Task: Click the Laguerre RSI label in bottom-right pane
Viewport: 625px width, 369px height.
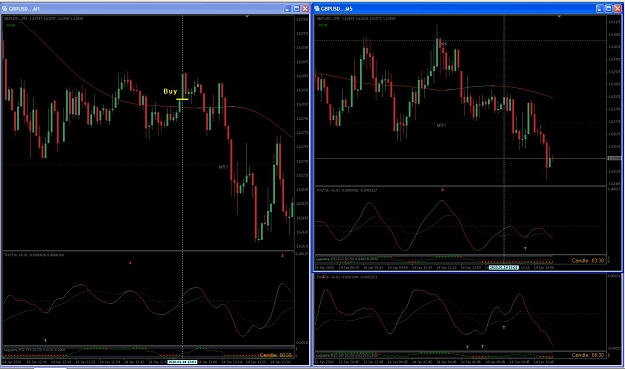Action: tap(347, 355)
